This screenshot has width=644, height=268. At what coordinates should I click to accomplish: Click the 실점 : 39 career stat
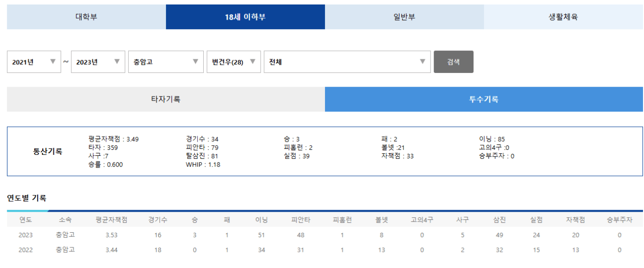(x=297, y=156)
